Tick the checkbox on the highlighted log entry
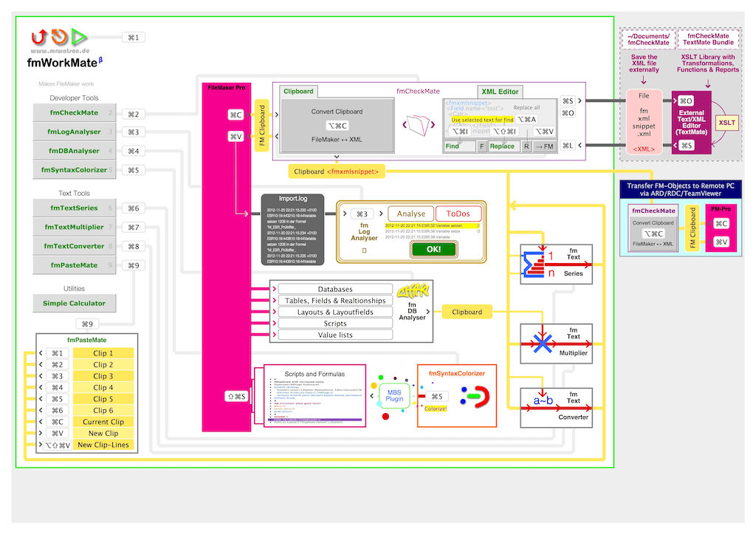Viewport: 756px width, 535px height. [478, 225]
